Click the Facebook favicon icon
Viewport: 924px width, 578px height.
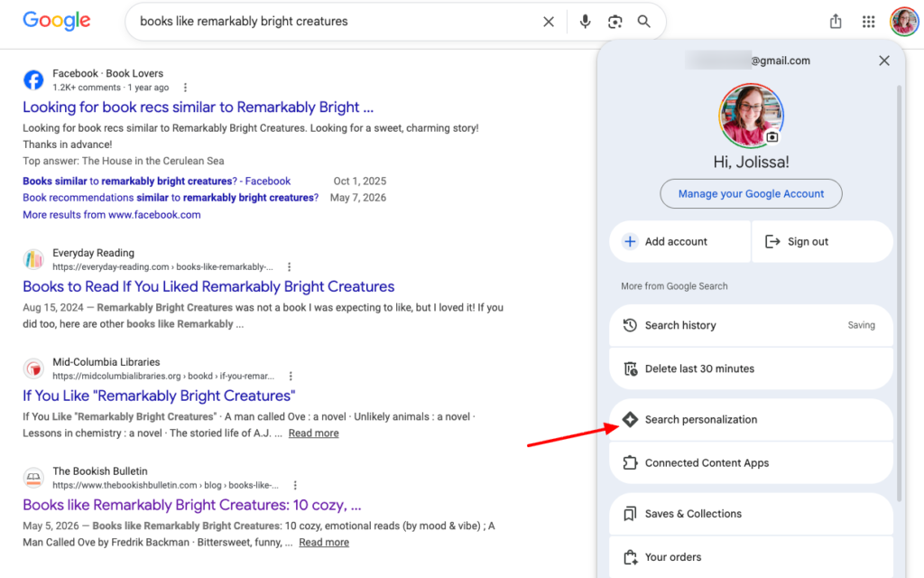click(33, 79)
